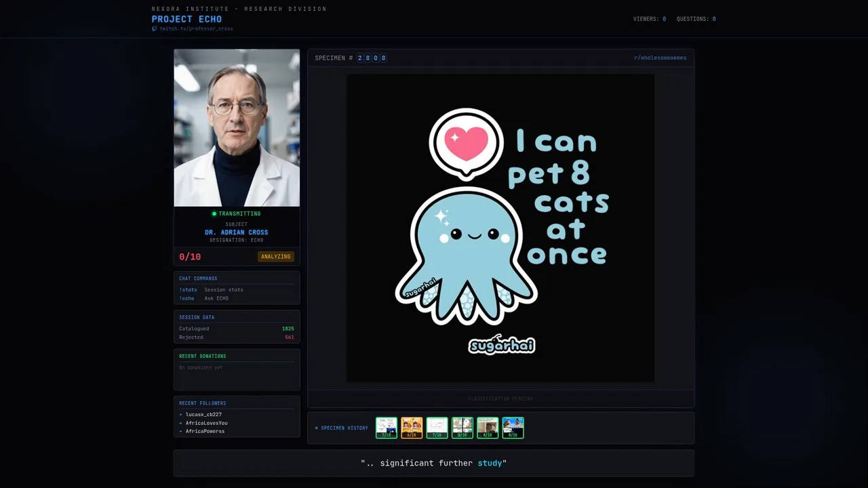
Task: Click the 'No donations yet' text
Action: tap(201, 367)
